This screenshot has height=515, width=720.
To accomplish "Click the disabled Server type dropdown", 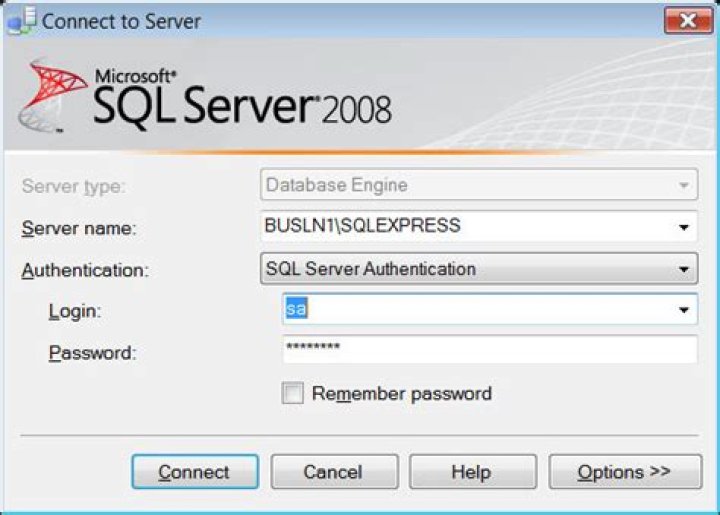I will click(477, 186).
